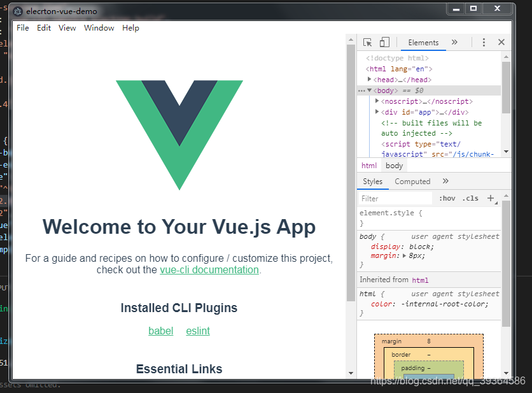Viewport: 532px width, 393px height.
Task: Select the doctype html line
Action: [397, 58]
